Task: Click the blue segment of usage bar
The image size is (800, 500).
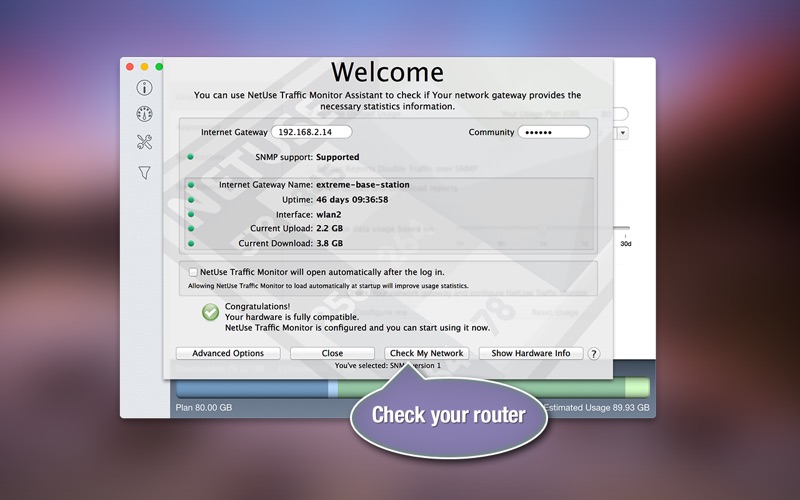Action: [x=250, y=388]
